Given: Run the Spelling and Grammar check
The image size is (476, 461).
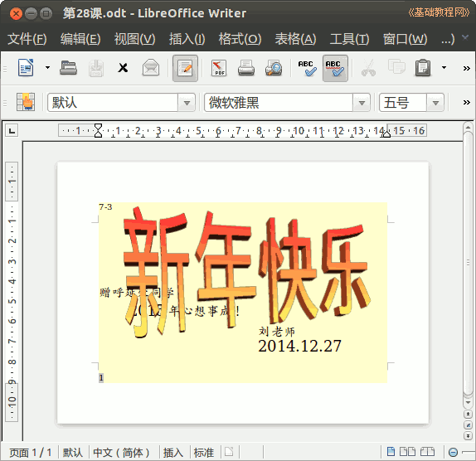Looking at the screenshot, I should click(x=307, y=68).
